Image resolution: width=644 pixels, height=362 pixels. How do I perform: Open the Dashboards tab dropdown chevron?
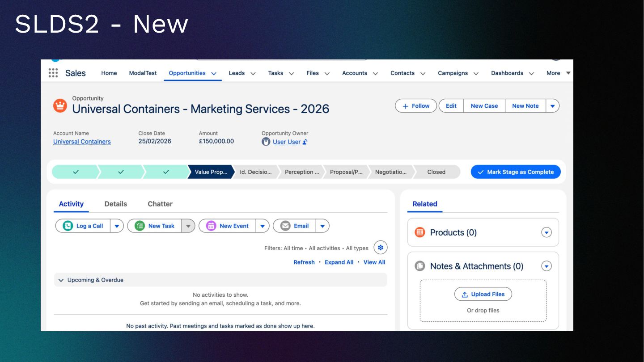coord(531,73)
